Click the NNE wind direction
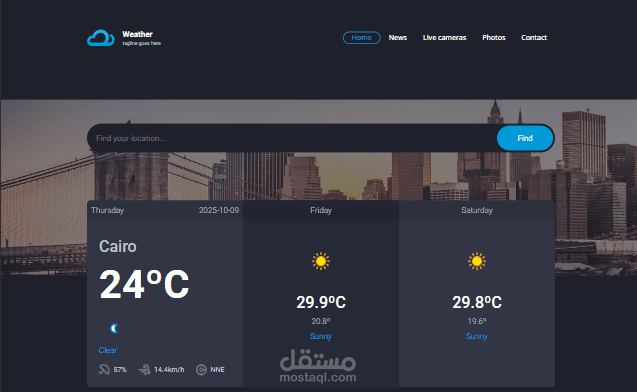Image resolution: width=637 pixels, height=392 pixels. (x=217, y=370)
